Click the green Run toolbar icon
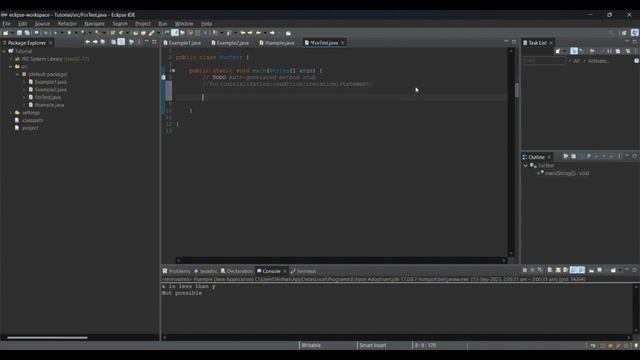 [69, 33]
